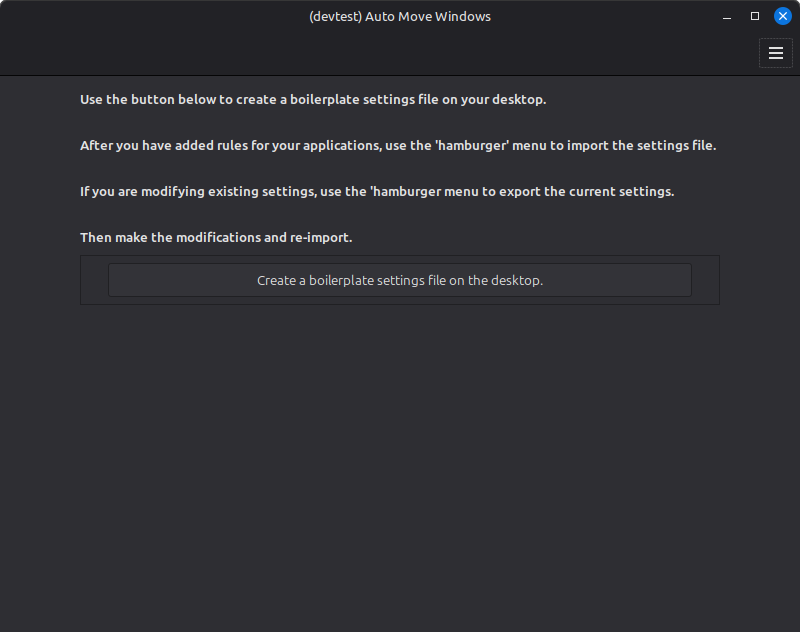Click the empty area below the button frame
The width and height of the screenshot is (800, 632).
pos(400,460)
